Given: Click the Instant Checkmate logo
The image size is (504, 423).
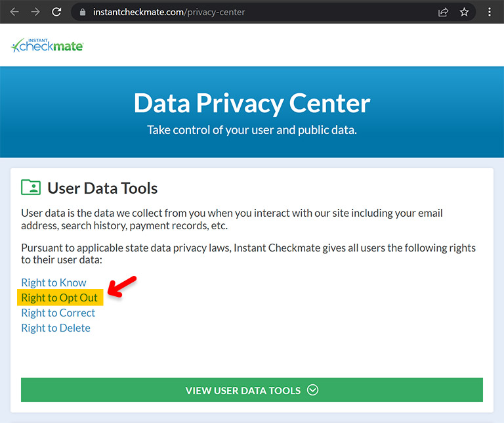Looking at the screenshot, I should tap(47, 45).
